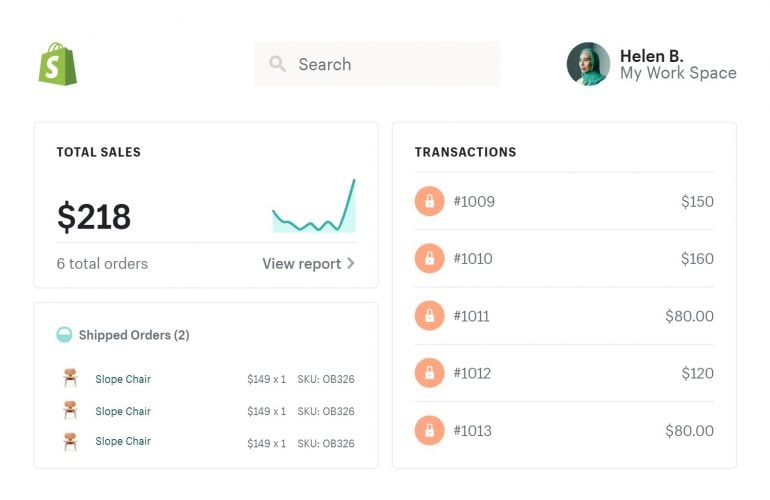Click lock icon for transaction #1011
Image resolution: width=770 pixels, height=500 pixels.
(429, 316)
